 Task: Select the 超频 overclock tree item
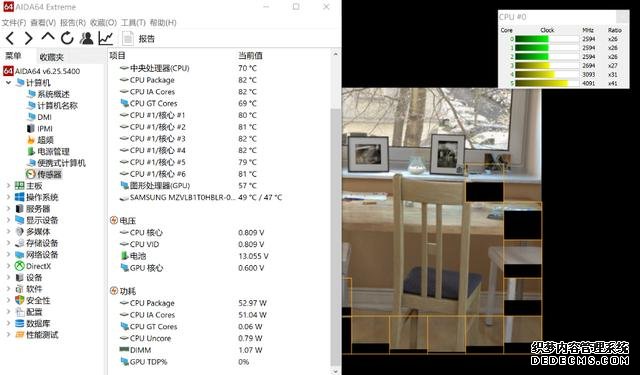click(x=40, y=140)
